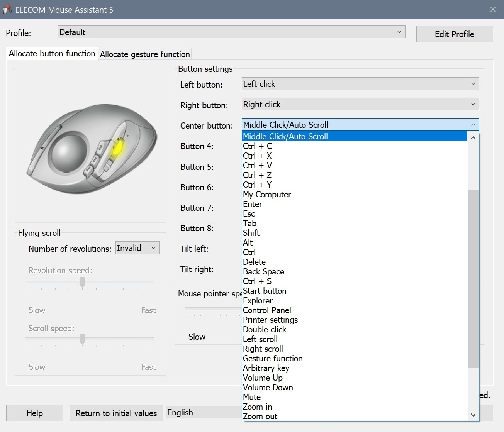Select the Double click option
The width and height of the screenshot is (504, 432).
[355, 329]
